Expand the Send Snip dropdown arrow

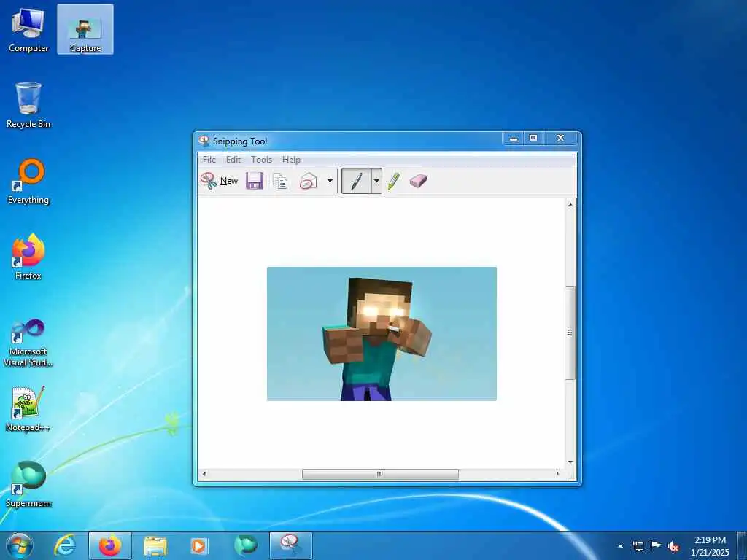(330, 181)
